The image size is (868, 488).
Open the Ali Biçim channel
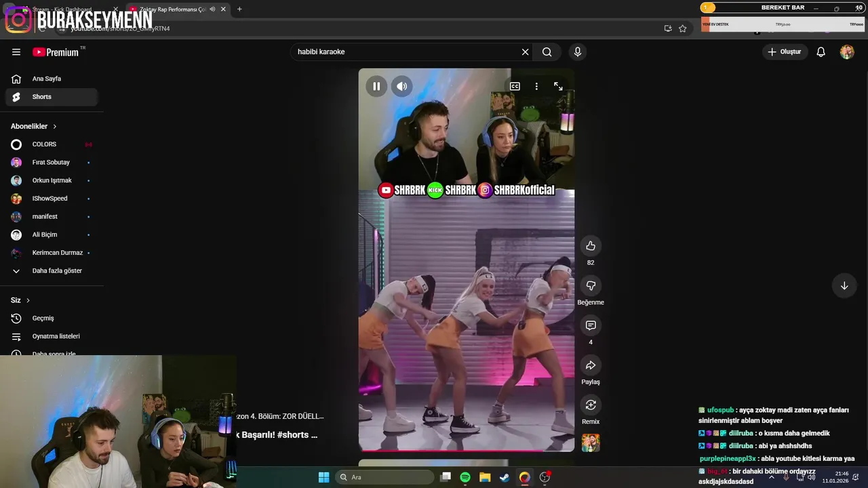52,235
